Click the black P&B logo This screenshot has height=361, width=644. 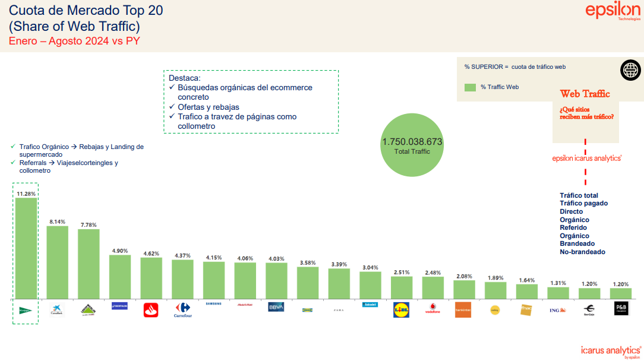coord(621,308)
